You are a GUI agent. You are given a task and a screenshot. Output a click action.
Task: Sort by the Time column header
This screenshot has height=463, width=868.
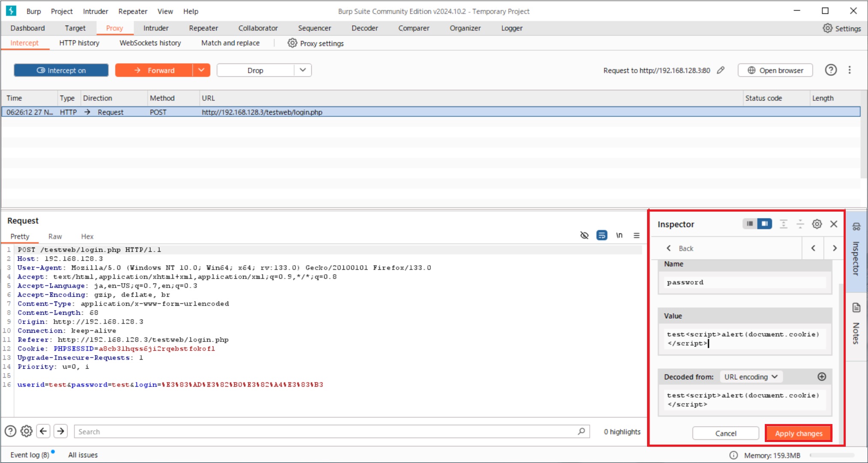click(x=29, y=98)
